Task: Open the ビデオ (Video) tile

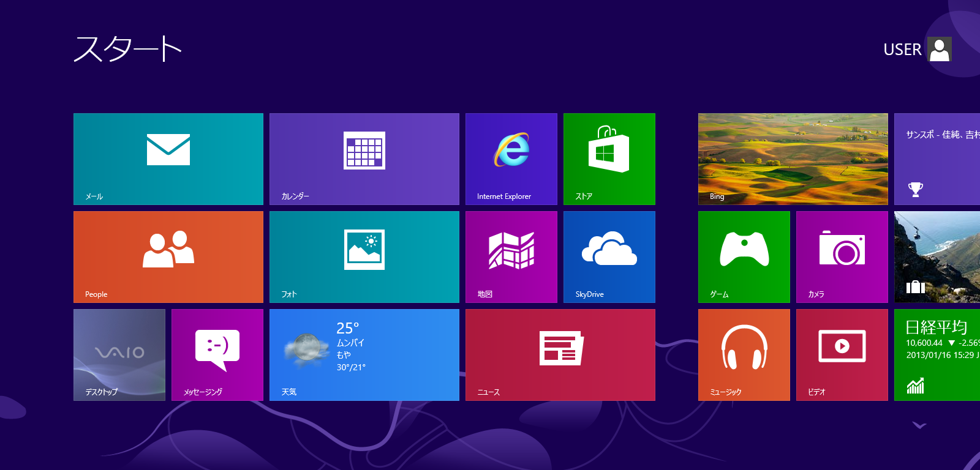Action: tap(842, 355)
